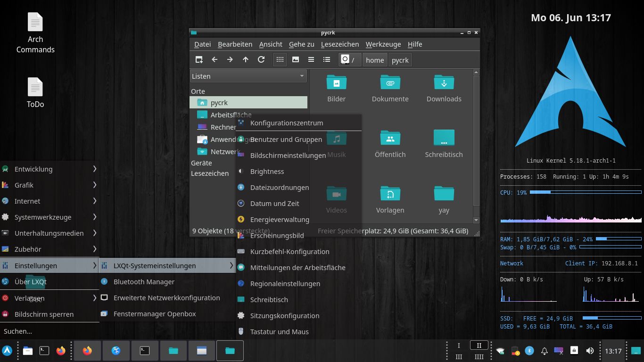Open the Datei menu

(203, 44)
